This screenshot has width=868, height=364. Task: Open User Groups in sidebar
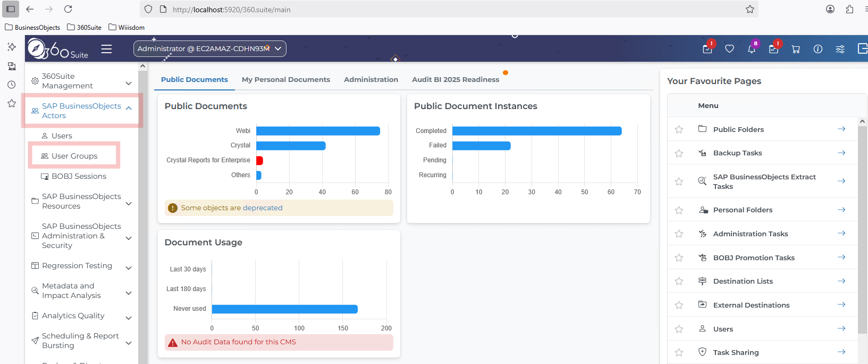tap(74, 156)
